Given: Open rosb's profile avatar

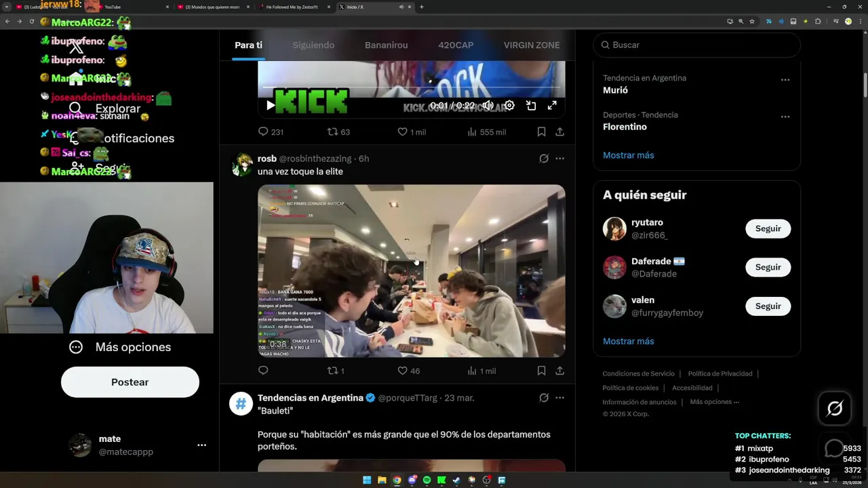Looking at the screenshot, I should (x=242, y=165).
